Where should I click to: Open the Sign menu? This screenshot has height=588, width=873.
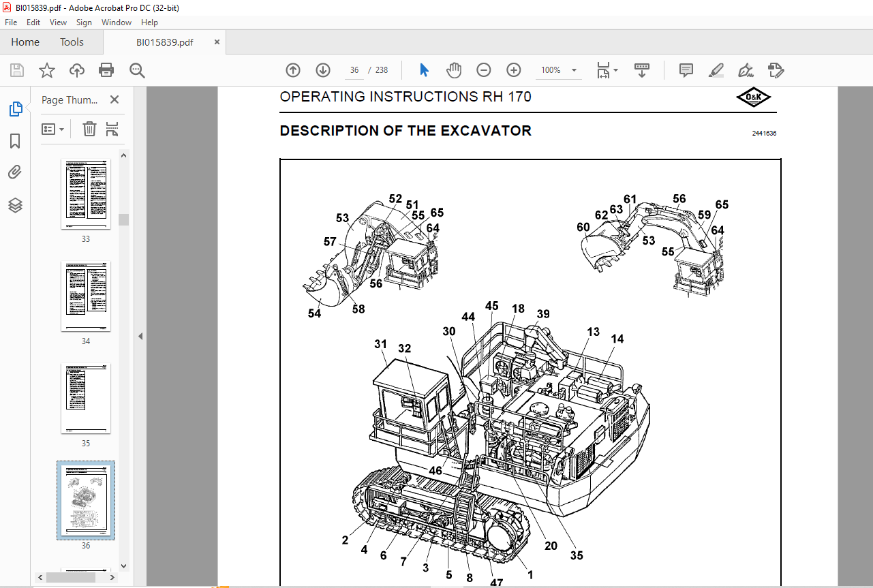(84, 22)
